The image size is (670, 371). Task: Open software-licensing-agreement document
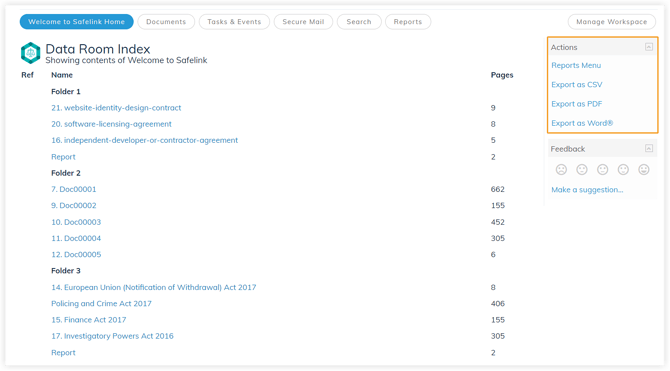(112, 124)
